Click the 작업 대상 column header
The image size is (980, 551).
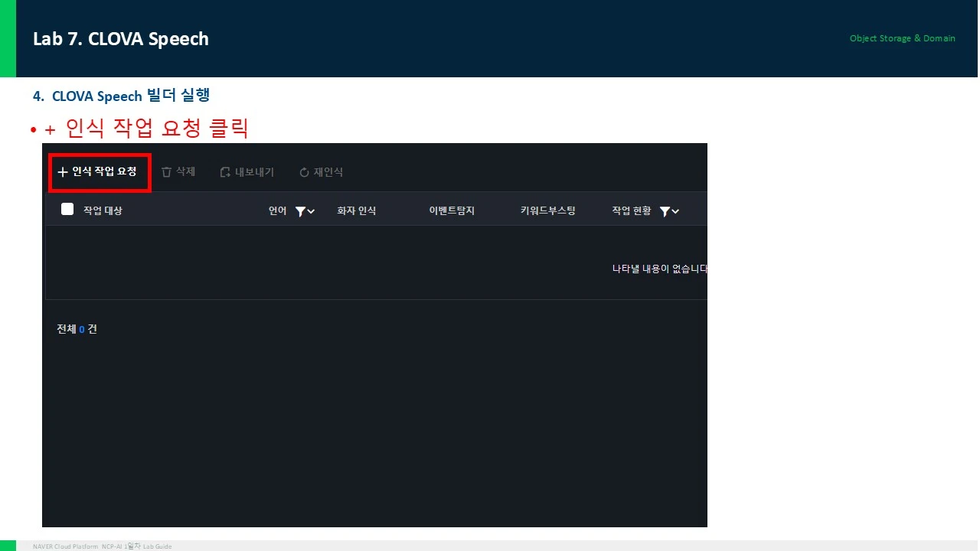click(x=103, y=210)
